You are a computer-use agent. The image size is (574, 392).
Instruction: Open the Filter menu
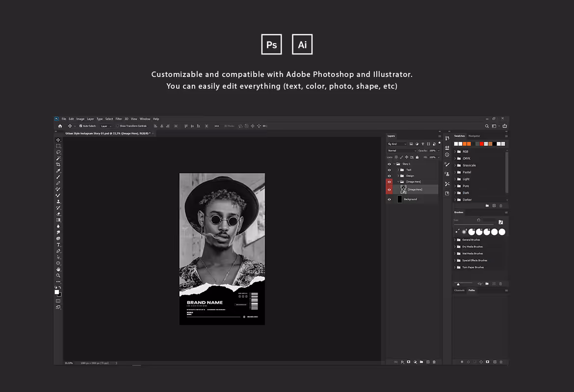(x=119, y=119)
